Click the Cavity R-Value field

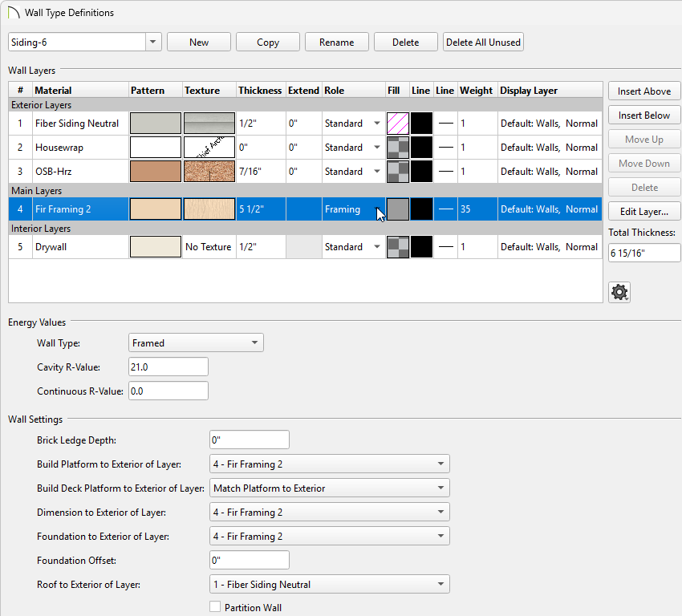pos(168,367)
